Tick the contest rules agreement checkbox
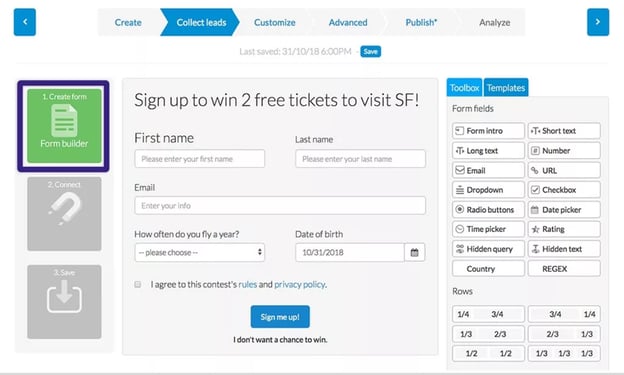Screen dimensions: 624x375 click(x=138, y=284)
